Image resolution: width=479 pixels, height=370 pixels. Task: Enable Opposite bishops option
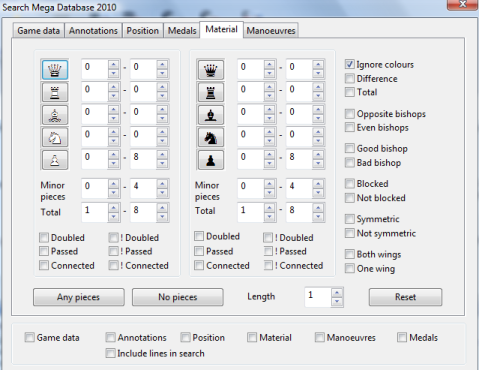pyautogui.click(x=349, y=114)
